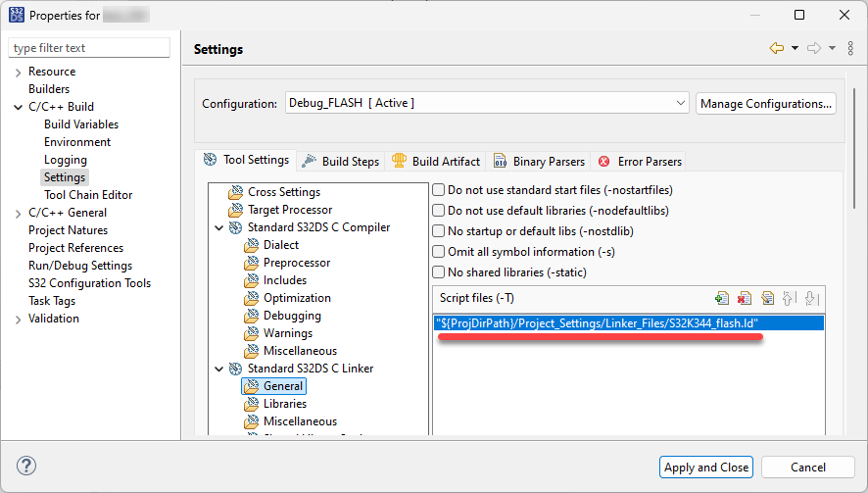Collapse the C/C++ Build tree node

(x=19, y=107)
